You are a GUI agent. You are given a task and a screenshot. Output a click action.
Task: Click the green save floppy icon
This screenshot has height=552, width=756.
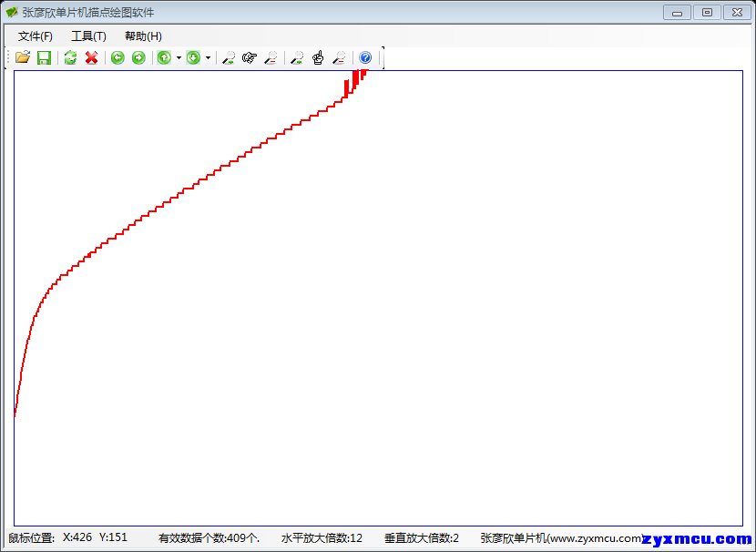45,58
